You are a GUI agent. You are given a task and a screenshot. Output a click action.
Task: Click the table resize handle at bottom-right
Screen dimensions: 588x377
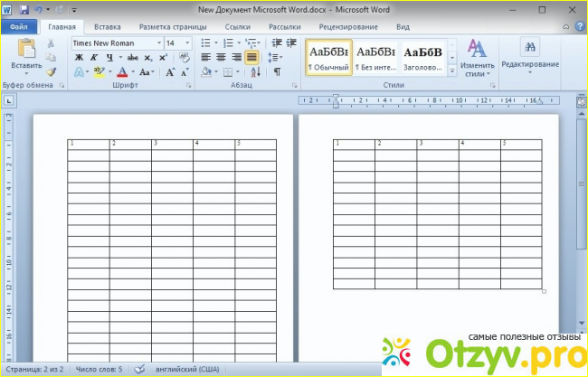(544, 291)
